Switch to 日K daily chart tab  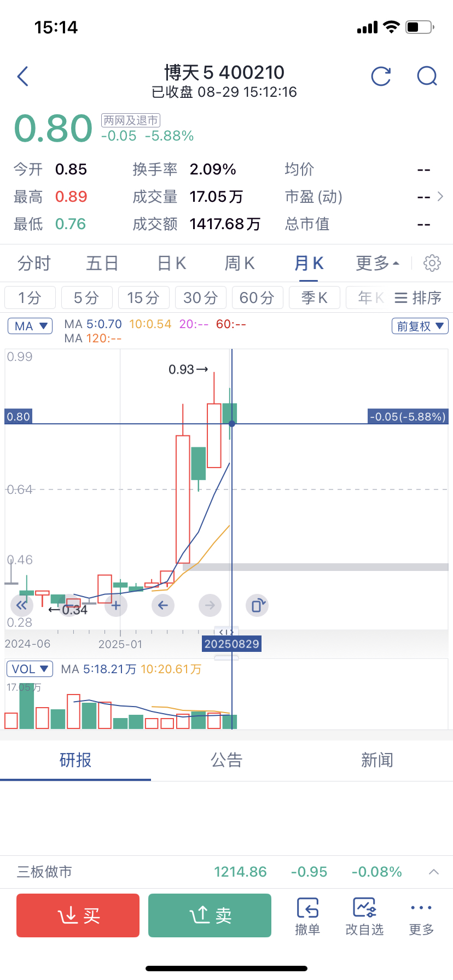[172, 263]
